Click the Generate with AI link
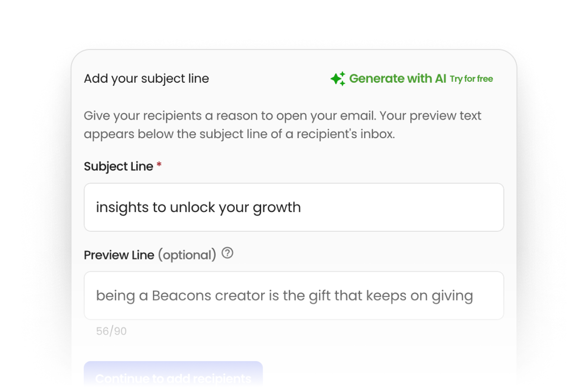The height and width of the screenshot is (387, 588). 397,79
